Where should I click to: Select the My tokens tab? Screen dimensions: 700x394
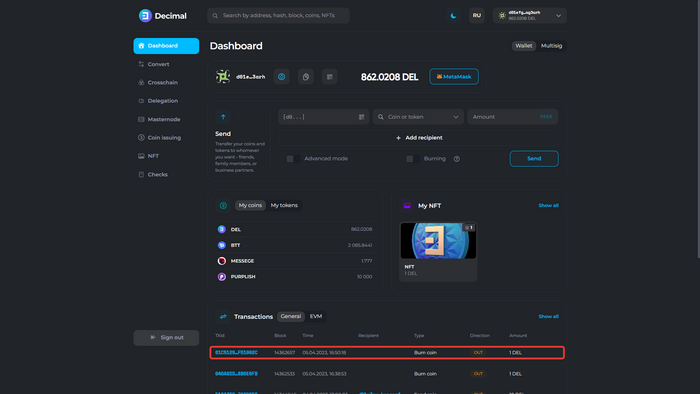[284, 205]
